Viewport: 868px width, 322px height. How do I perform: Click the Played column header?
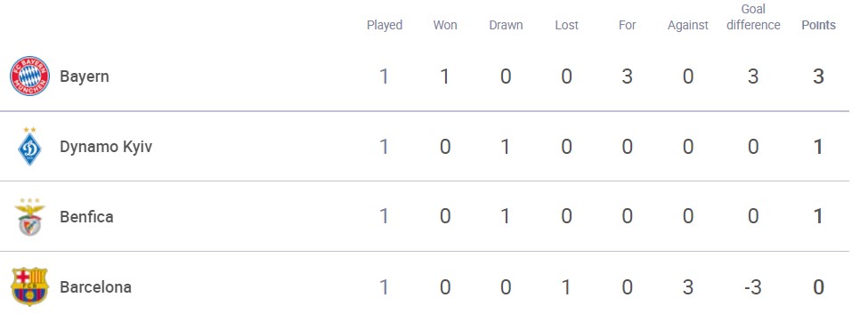pyautogui.click(x=385, y=26)
